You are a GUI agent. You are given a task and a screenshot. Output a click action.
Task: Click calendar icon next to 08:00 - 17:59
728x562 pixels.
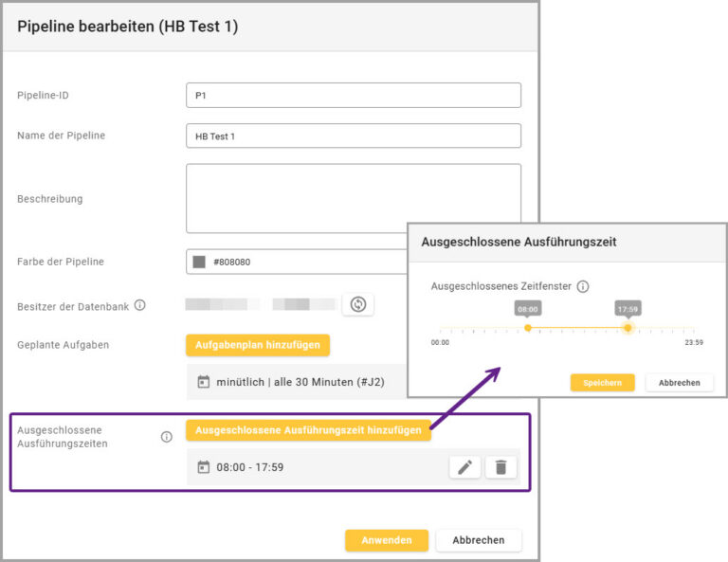coord(204,467)
